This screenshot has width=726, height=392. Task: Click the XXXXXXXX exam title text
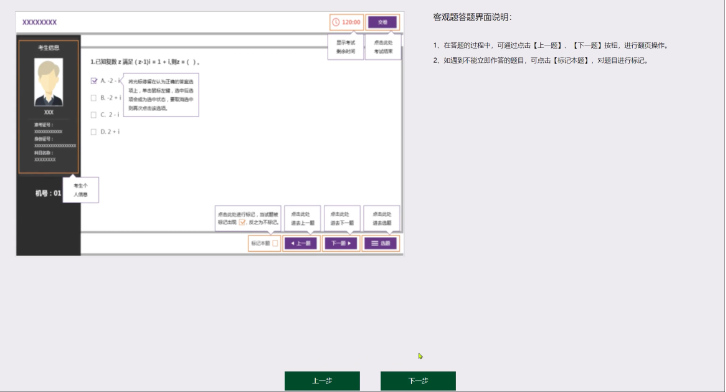tap(39, 22)
